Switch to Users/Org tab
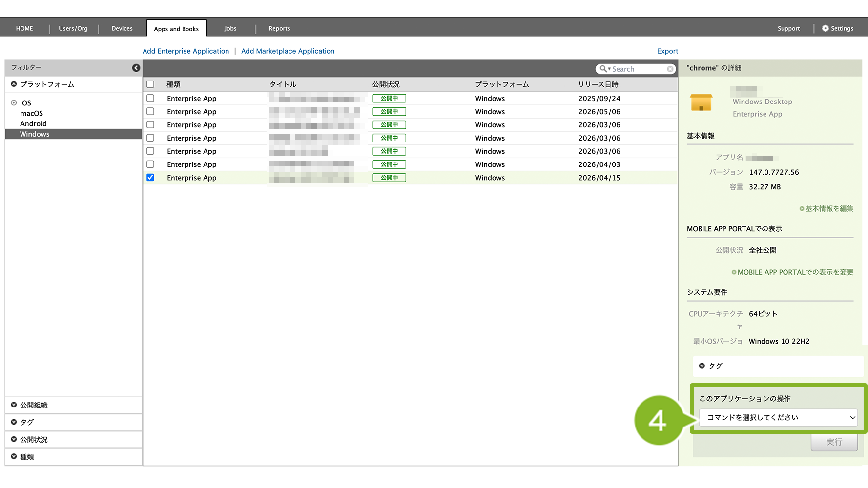 coord(73,28)
